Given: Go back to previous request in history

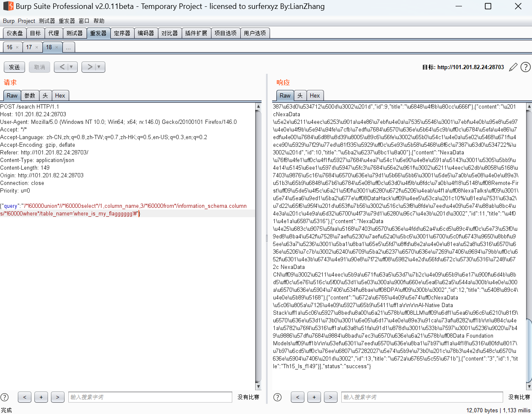Looking at the screenshot, I should (61, 67).
